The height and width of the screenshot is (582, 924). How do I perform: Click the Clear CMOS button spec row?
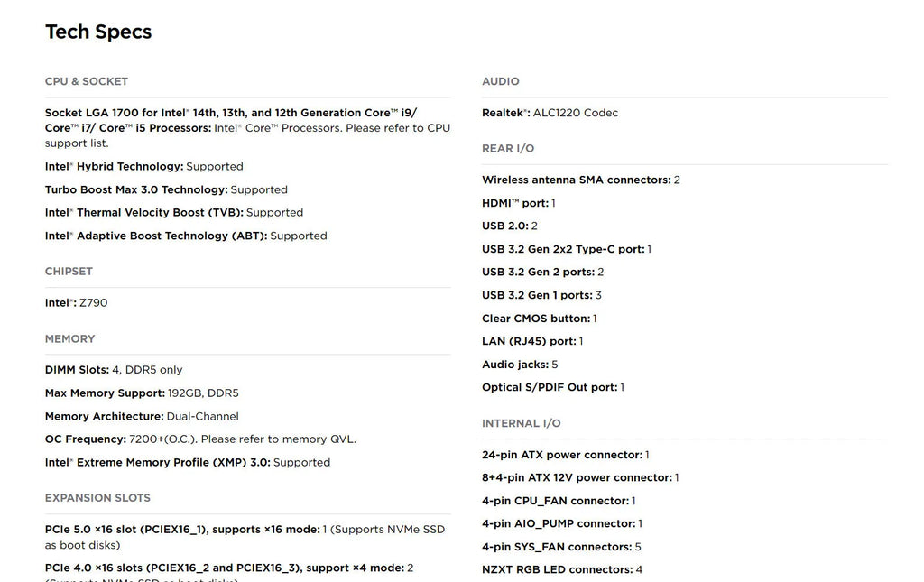coord(539,319)
